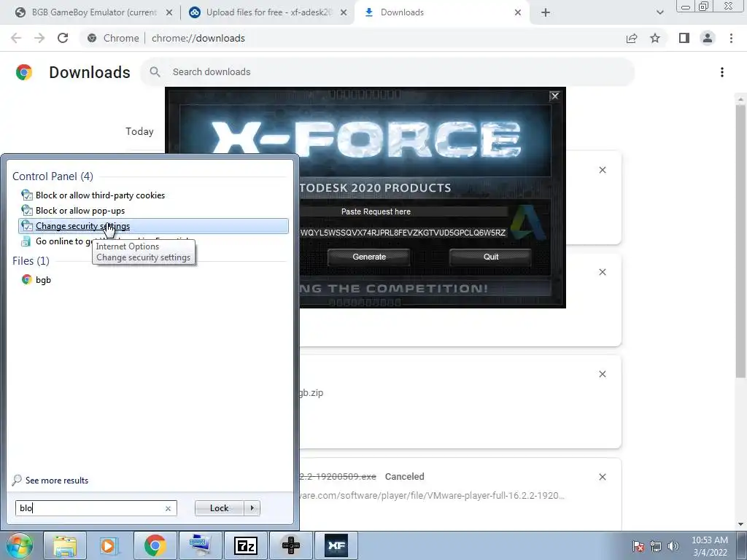Viewport: 747px width, 560px height.
Task: Click the Today date heading
Action: [139, 131]
